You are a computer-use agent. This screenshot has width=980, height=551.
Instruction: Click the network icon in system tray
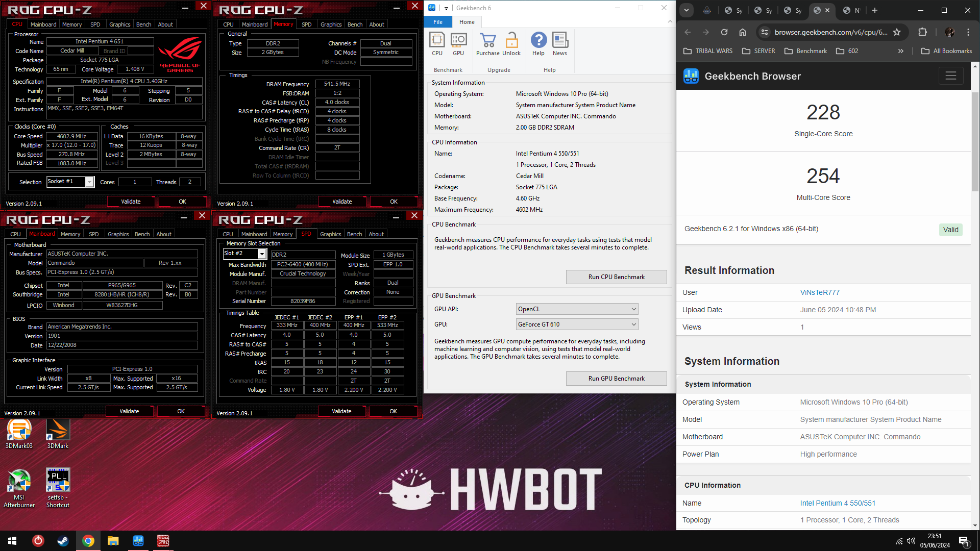(899, 541)
